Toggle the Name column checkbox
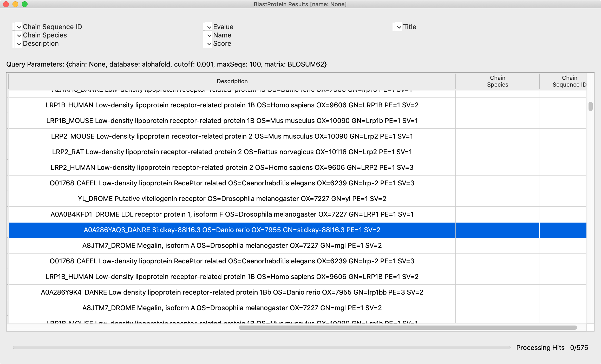Image resolution: width=601 pixels, height=364 pixels. coord(209,35)
